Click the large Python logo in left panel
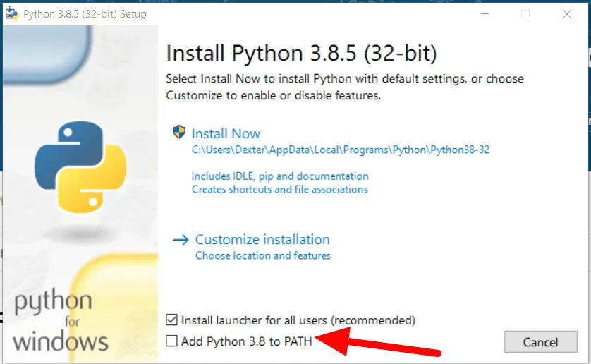Screen dimensions: 591x364 (80, 166)
